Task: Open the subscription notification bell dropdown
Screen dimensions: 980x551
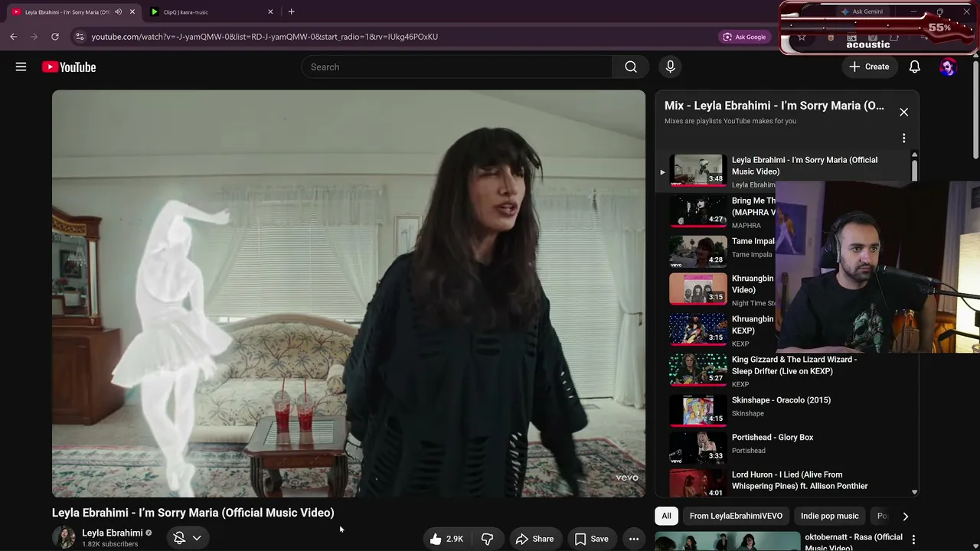Action: [188, 538]
